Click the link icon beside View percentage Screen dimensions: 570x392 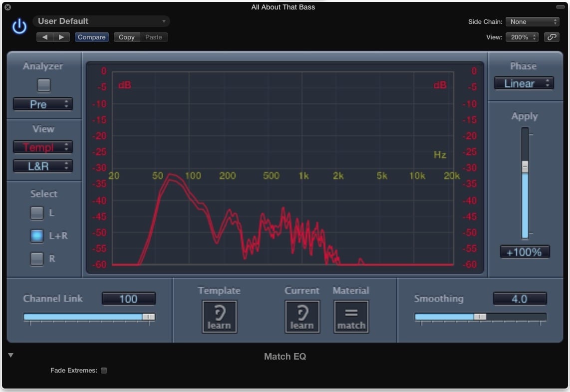pyautogui.click(x=552, y=37)
